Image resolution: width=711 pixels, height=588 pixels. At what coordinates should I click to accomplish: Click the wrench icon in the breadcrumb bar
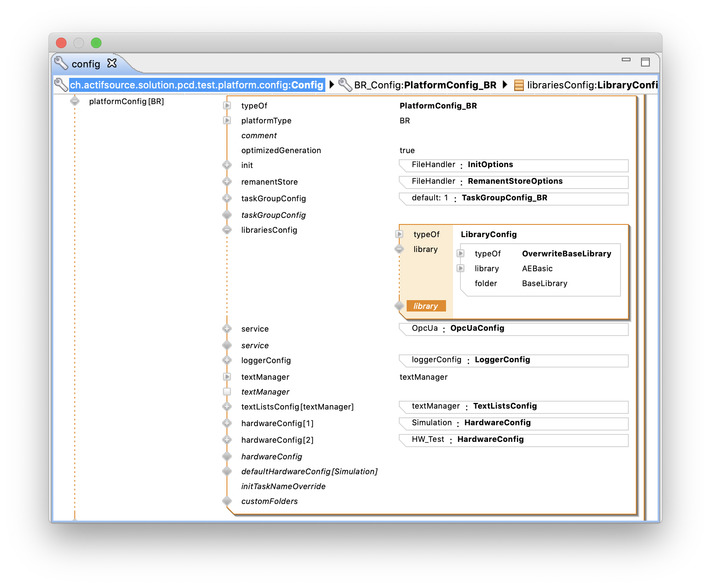(x=61, y=84)
